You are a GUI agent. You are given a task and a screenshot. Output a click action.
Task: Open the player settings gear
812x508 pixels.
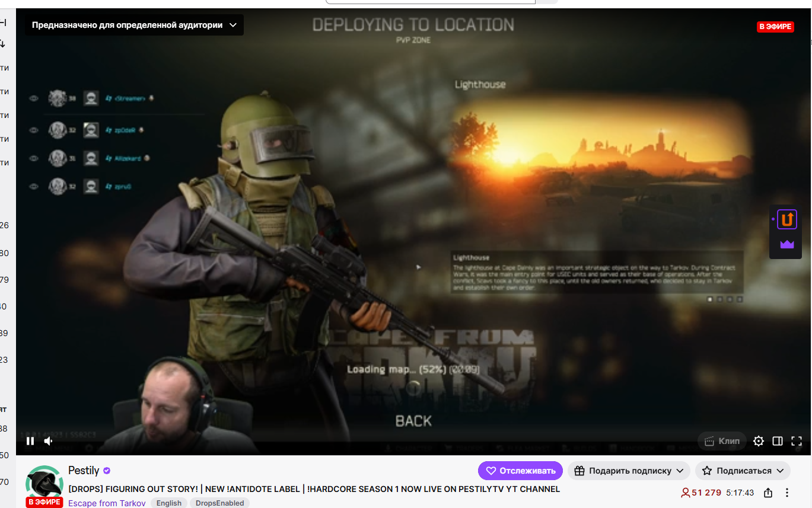click(x=759, y=441)
